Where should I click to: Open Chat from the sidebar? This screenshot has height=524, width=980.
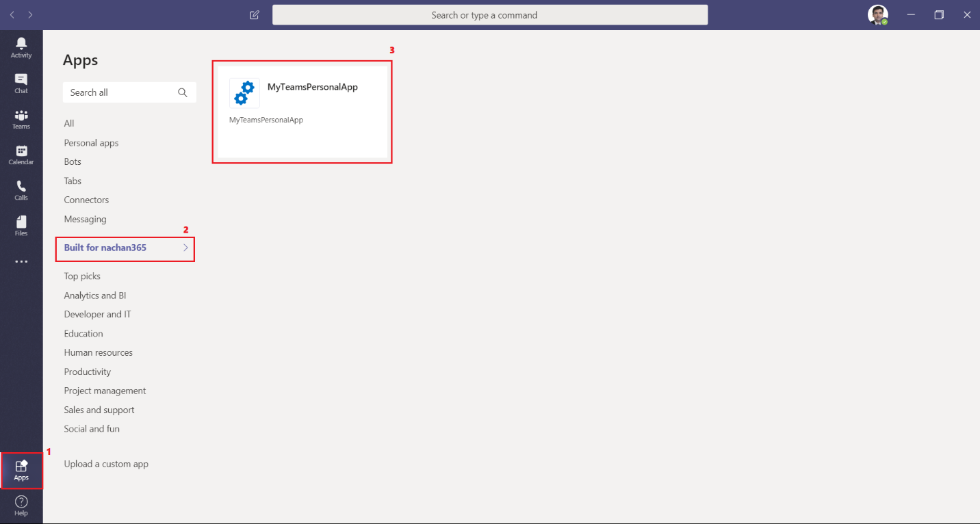click(x=21, y=83)
